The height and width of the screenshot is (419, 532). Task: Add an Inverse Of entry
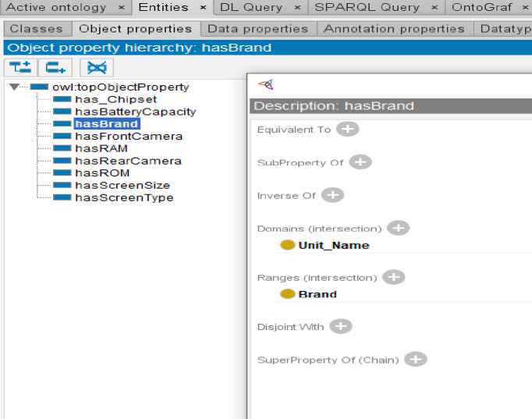coord(332,195)
